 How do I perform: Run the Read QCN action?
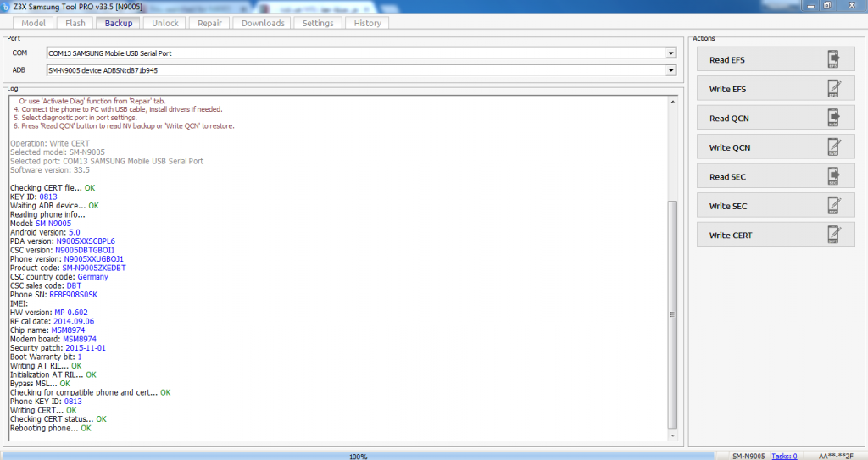pos(776,118)
